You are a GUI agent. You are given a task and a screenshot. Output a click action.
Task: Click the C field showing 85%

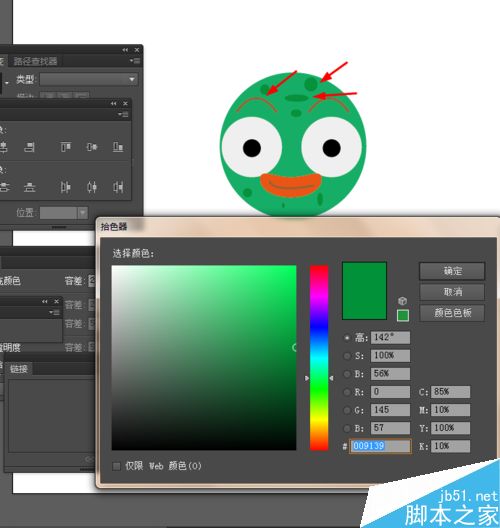[451, 392]
